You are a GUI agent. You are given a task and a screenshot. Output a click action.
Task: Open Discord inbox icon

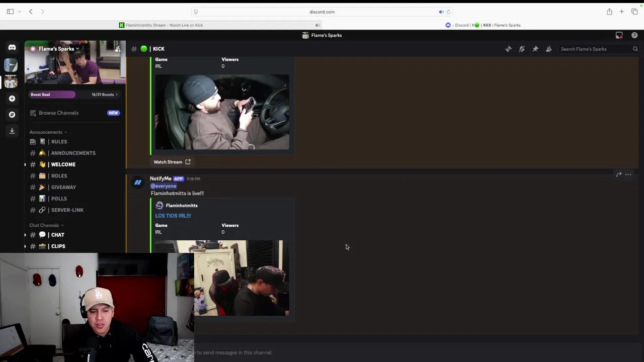(x=619, y=35)
